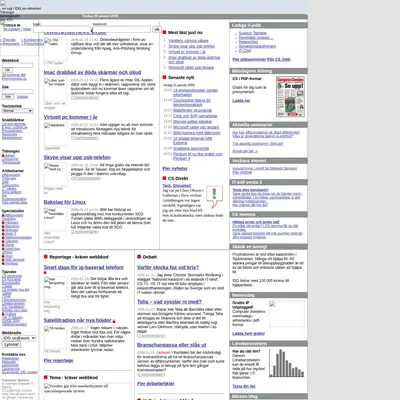Open debate 'Varför skicka fax vid kris?'
400x400 pixels.
pyautogui.click(x=168, y=267)
